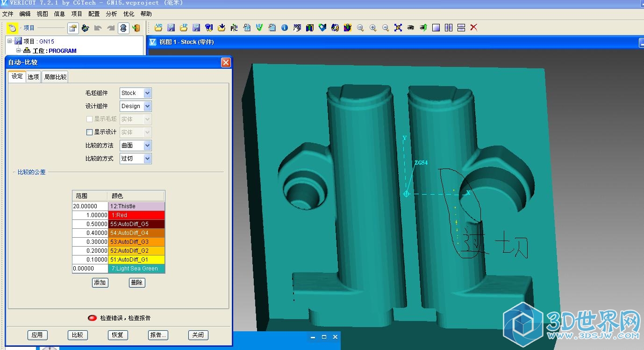Open the 分析 menu

pos(112,14)
